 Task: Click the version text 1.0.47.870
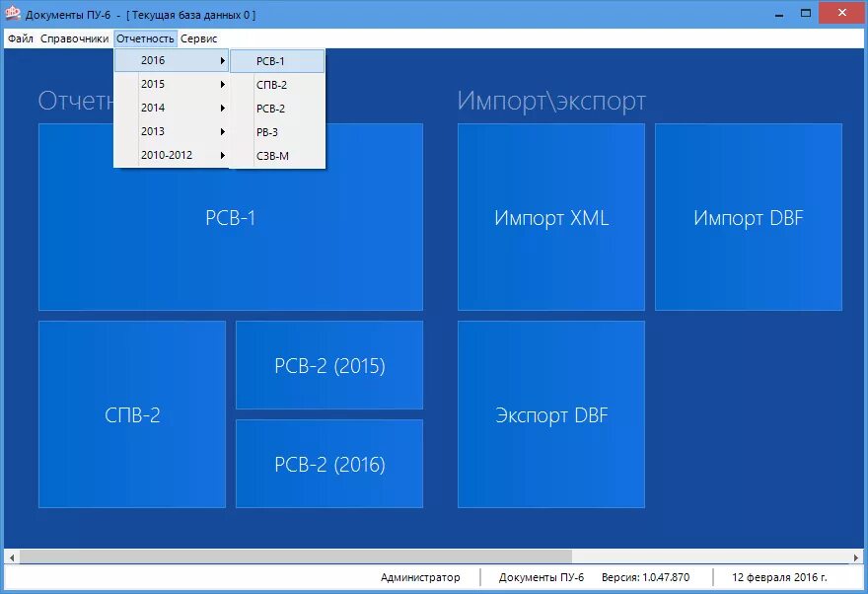coord(666,577)
